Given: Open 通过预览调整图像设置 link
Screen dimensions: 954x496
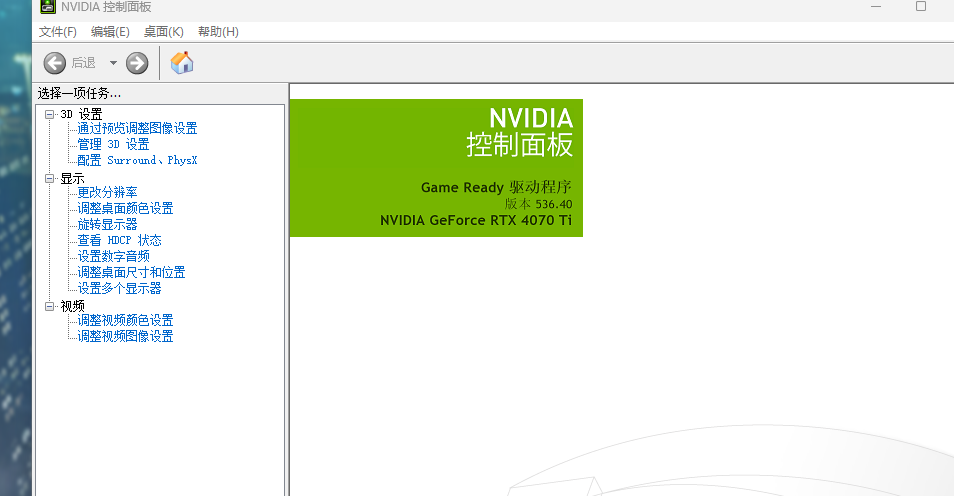Looking at the screenshot, I should pos(137,128).
